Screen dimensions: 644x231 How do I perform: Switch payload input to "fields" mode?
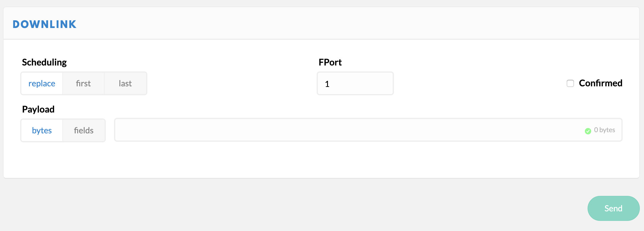click(x=84, y=130)
